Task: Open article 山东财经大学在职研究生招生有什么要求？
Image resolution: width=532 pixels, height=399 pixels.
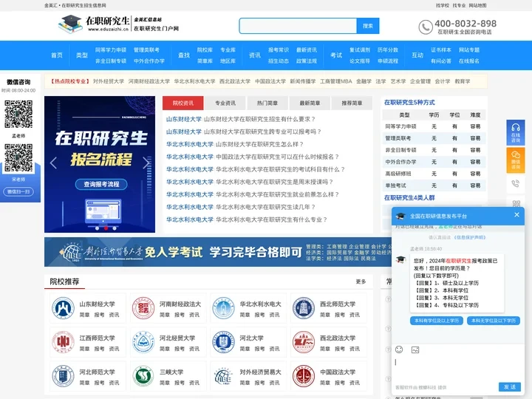Action: tap(260, 119)
